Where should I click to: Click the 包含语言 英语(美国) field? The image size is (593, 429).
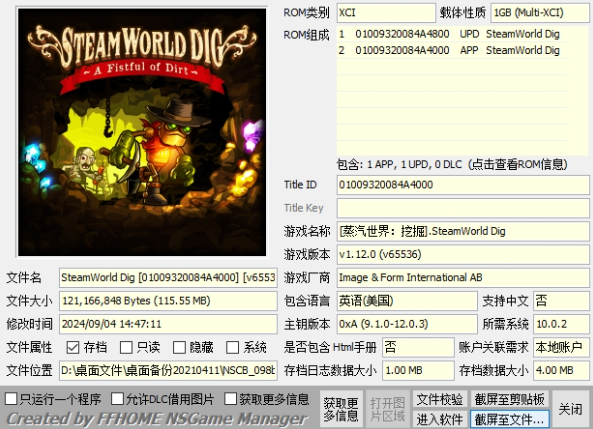[407, 301]
